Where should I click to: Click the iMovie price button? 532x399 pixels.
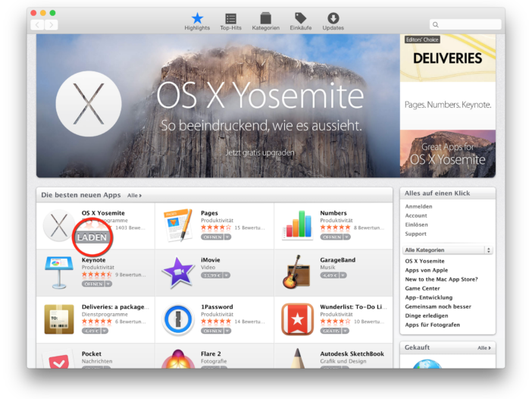click(x=211, y=275)
